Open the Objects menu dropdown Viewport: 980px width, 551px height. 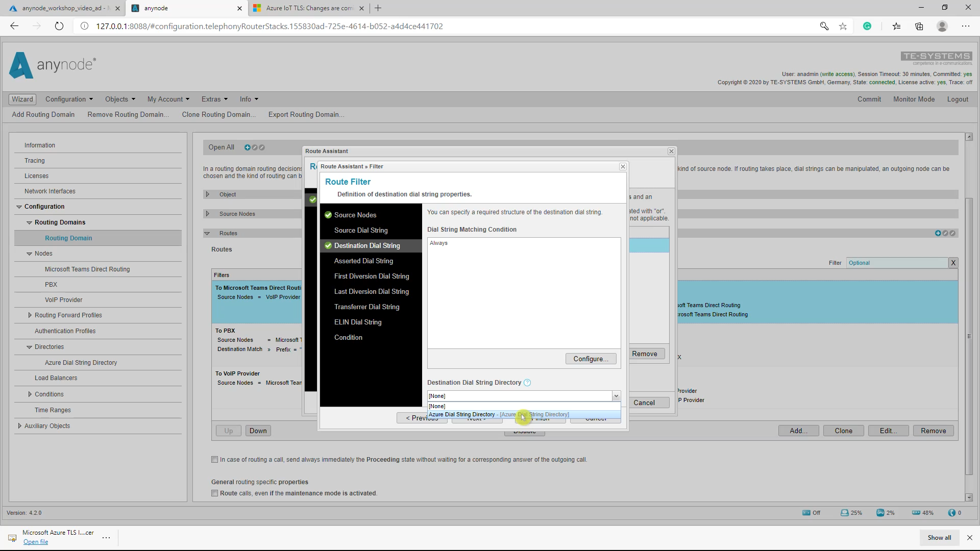click(x=120, y=99)
